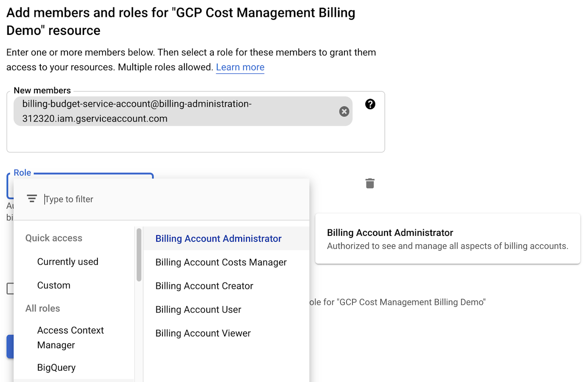
Task: Click the partially hidden checkbox at left edge
Action: click(x=10, y=289)
